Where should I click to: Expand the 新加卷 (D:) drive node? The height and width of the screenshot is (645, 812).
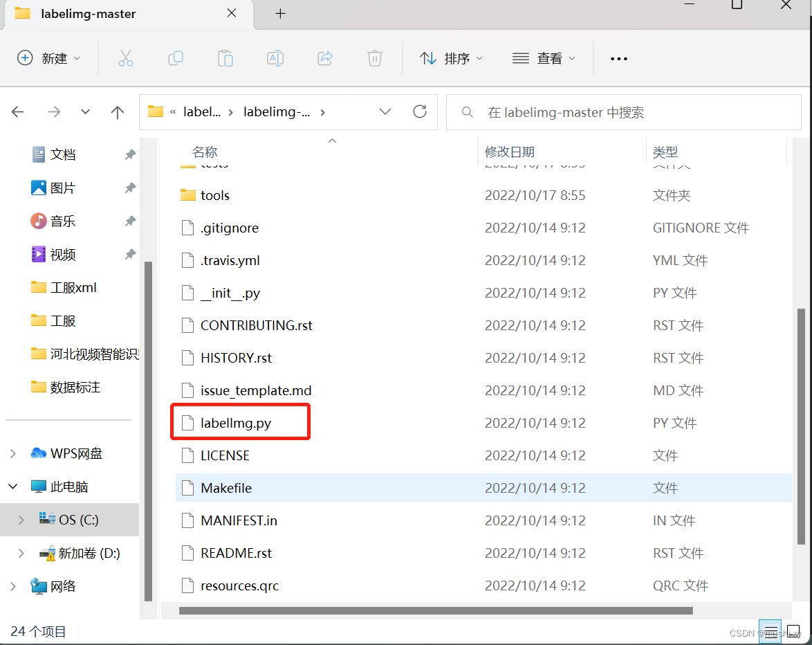pos(21,553)
